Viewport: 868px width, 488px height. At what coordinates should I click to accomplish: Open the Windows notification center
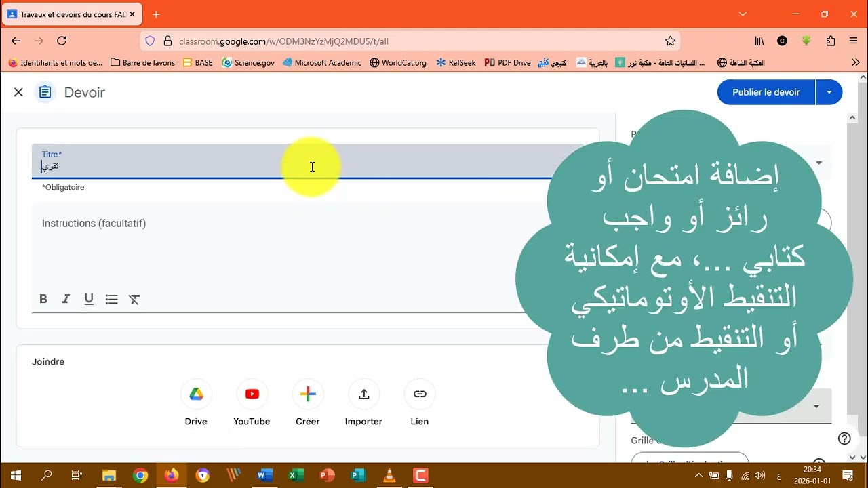(848, 475)
